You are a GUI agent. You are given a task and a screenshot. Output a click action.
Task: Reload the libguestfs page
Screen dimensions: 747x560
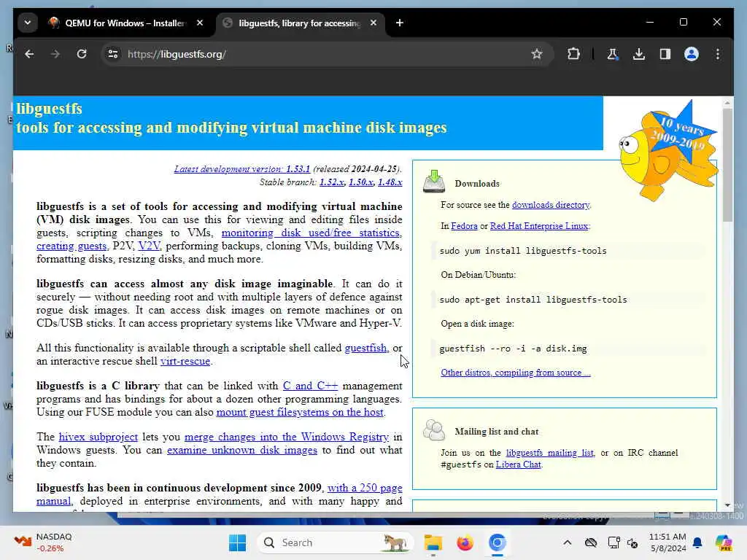[x=82, y=54]
